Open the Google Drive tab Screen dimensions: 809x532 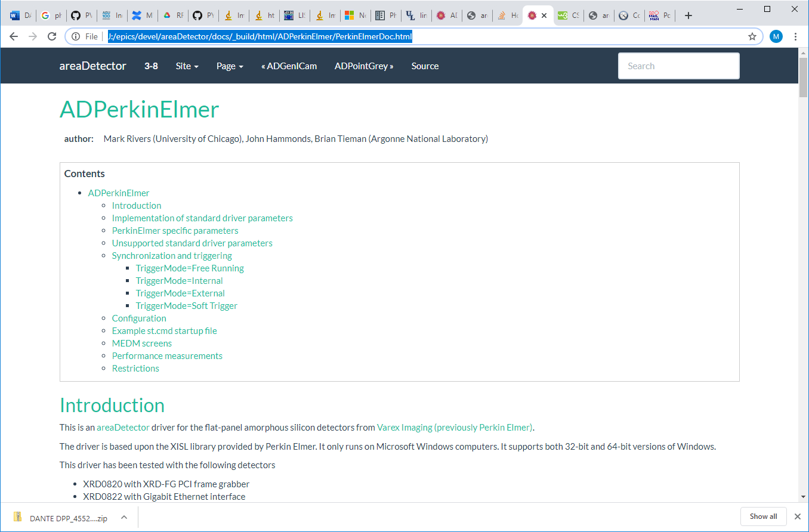pyautogui.click(x=172, y=16)
